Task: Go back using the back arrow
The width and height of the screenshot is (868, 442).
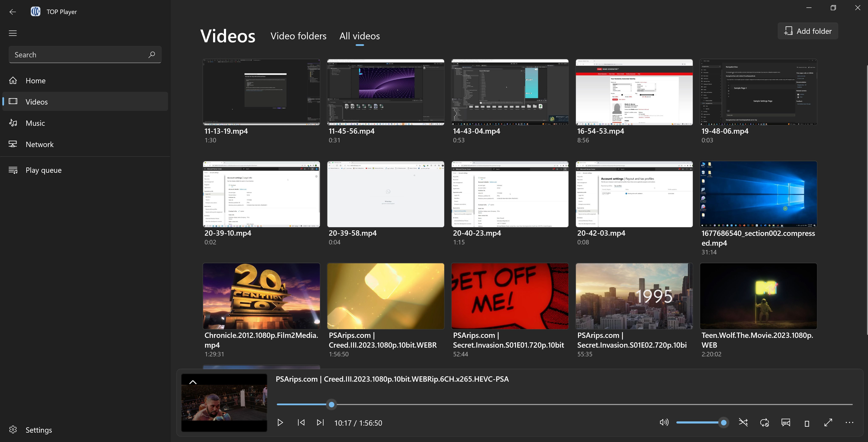Action: (x=13, y=12)
